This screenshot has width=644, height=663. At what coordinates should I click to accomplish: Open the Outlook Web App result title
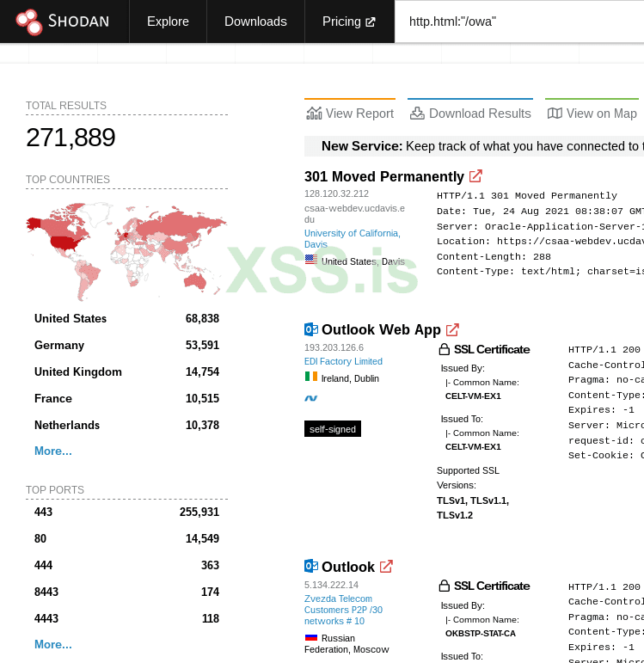coord(381,329)
